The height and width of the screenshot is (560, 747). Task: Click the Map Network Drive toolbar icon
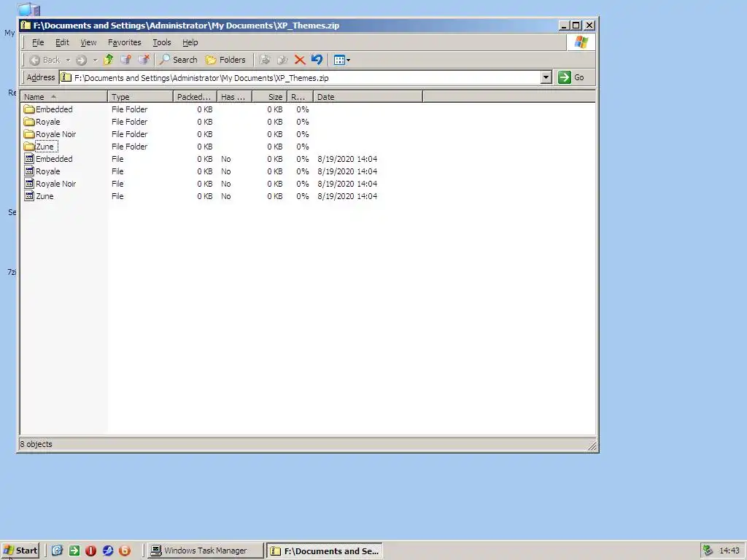point(125,60)
